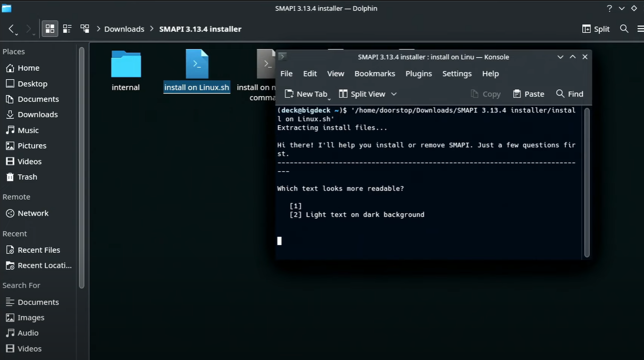Open Konsole Settings menu
Image resolution: width=644 pixels, height=360 pixels.
[457, 74]
